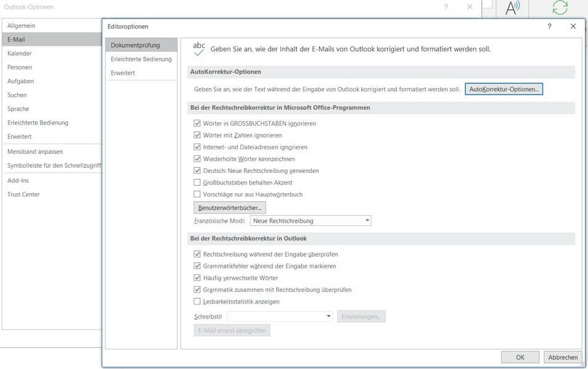
Task: Uncheck Wörter in GROSSBUCHSTABEN ignorieren
Action: tap(197, 123)
